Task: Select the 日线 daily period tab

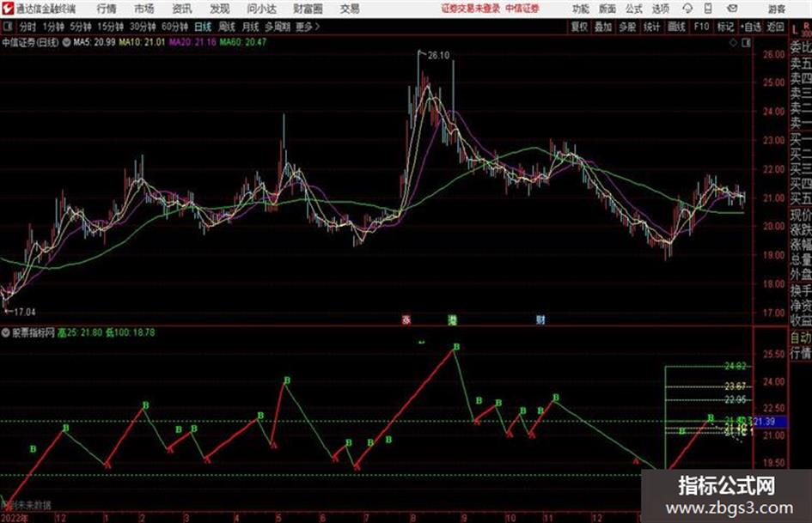Action: click(203, 27)
